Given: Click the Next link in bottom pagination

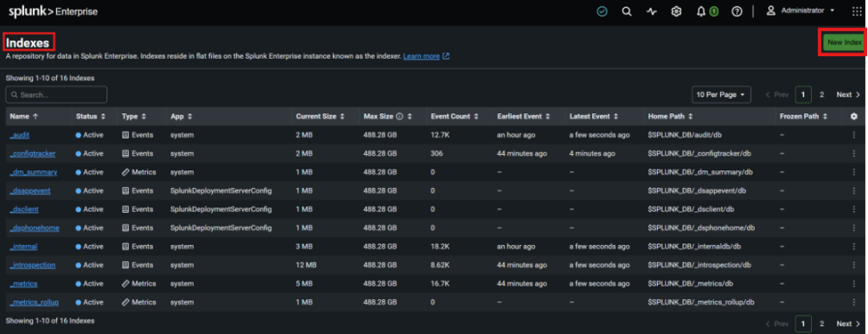Looking at the screenshot, I should click(848, 323).
